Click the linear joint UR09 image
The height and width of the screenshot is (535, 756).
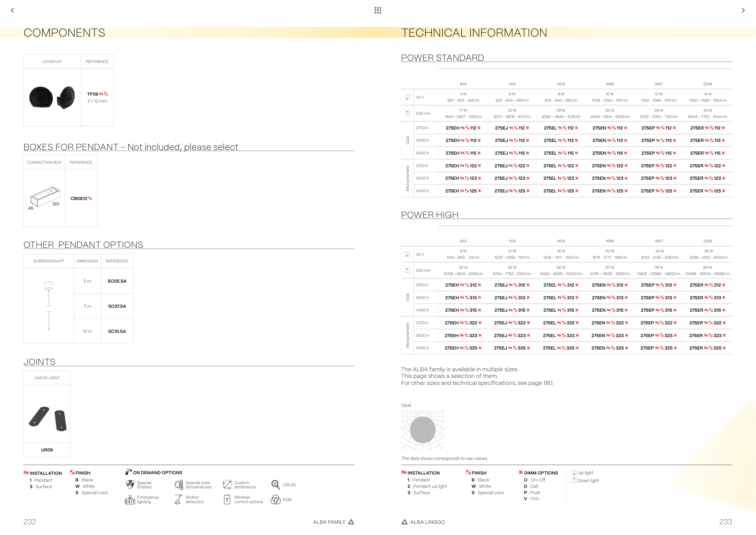tap(47, 418)
